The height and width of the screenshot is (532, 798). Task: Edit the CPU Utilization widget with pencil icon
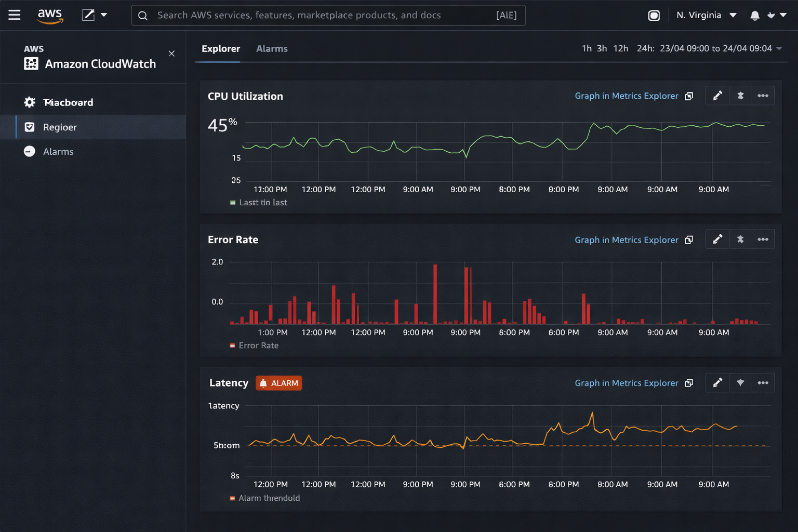click(x=717, y=96)
